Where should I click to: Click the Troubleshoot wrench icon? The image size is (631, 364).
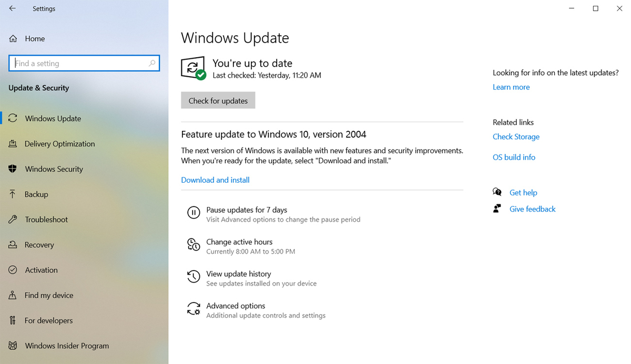click(x=13, y=219)
